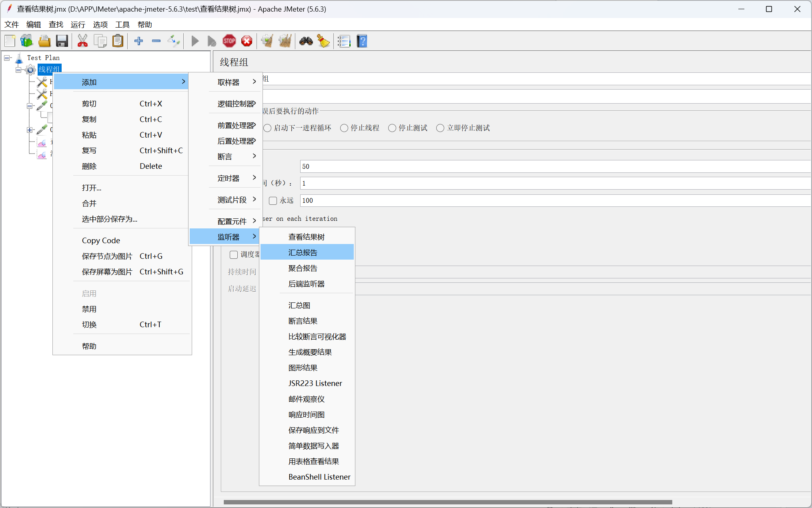The image size is (812, 508).
Task: Select the 立即停止测试 radio button
Action: pyautogui.click(x=440, y=128)
